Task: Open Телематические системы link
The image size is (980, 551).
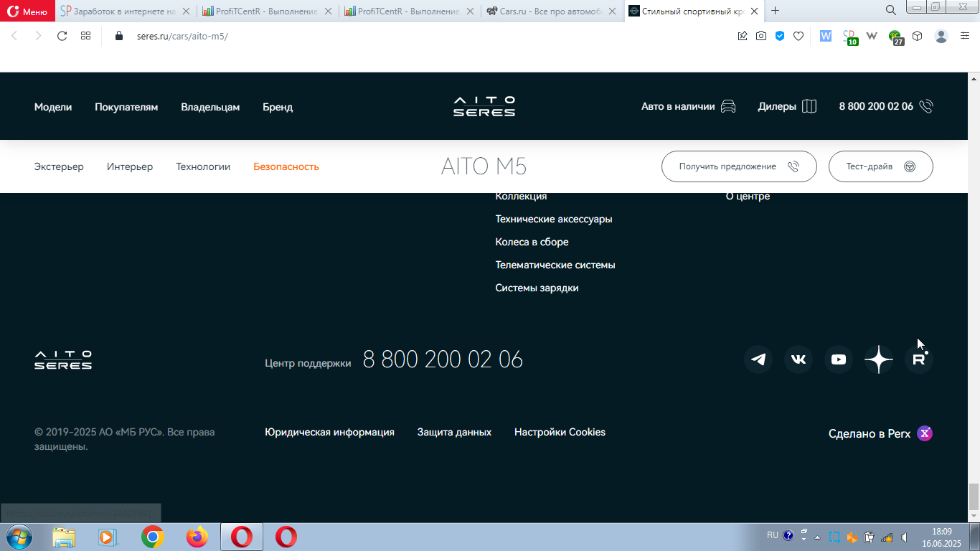Action: click(x=555, y=265)
